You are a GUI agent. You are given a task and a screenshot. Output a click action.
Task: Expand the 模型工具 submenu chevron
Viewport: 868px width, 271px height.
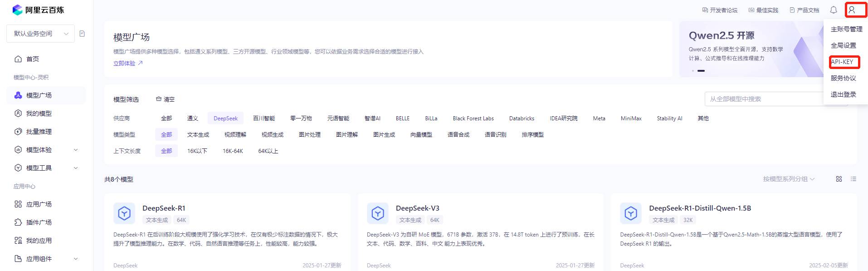click(x=76, y=168)
